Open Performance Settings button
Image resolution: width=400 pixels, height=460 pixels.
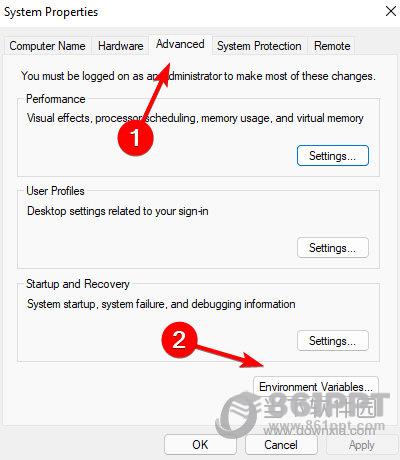pos(333,155)
